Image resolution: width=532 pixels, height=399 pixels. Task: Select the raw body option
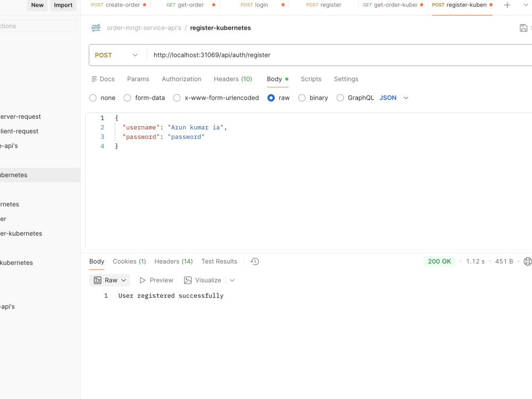(271, 98)
